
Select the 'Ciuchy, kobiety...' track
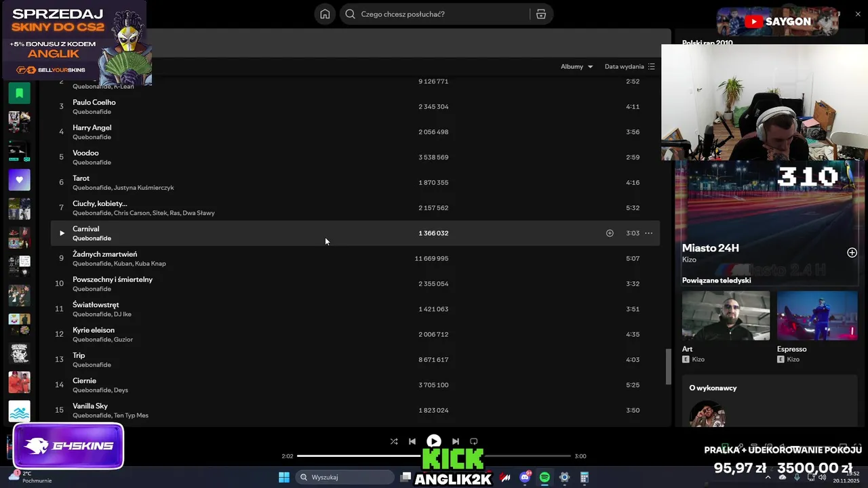coord(355,207)
